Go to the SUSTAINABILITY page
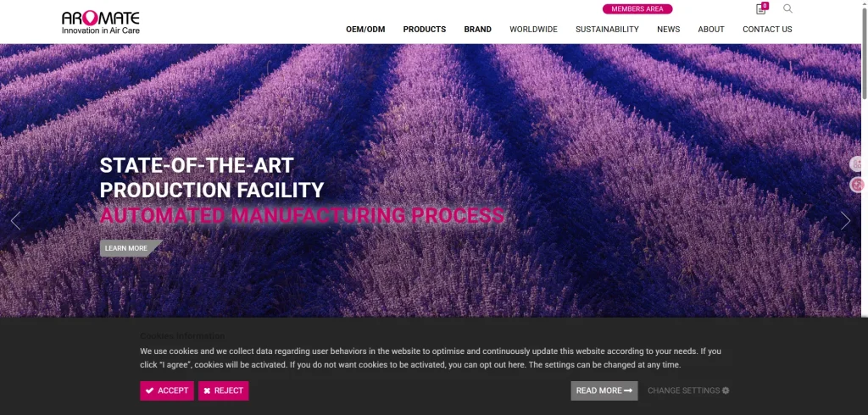Screen dimensions: 868x415 [607, 30]
